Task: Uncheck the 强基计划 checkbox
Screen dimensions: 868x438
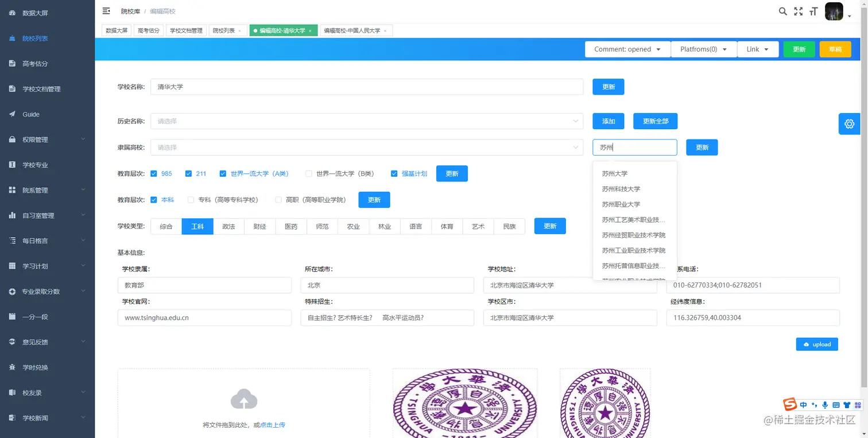Action: pyautogui.click(x=394, y=173)
